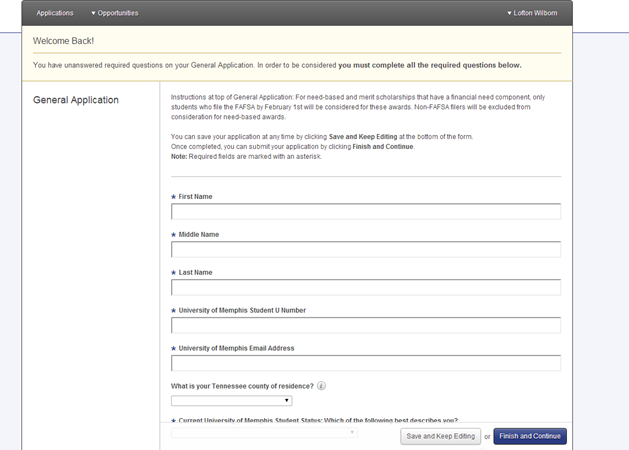This screenshot has height=450, width=629.
Task: Click the University of Memphis Student U Number label
Action: click(x=241, y=311)
